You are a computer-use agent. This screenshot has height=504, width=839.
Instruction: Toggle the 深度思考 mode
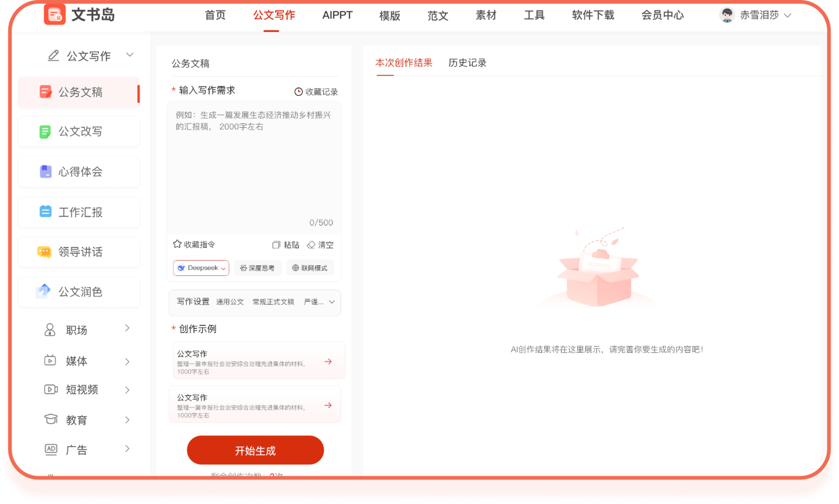[x=258, y=268]
